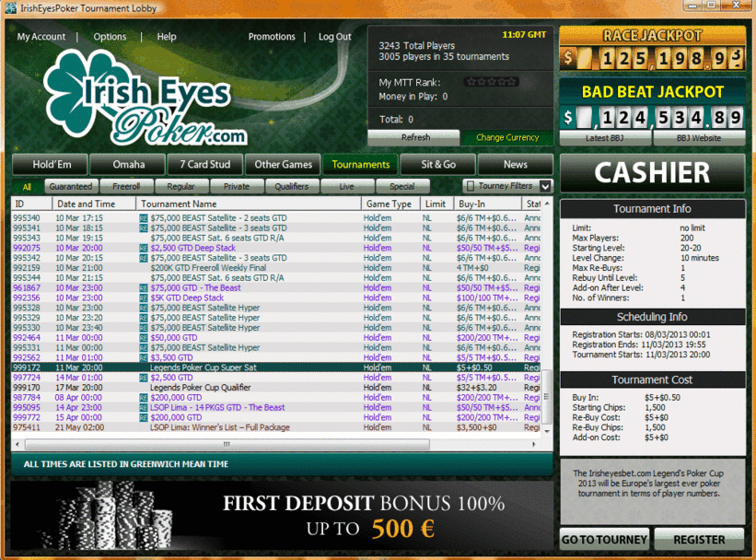Sort by the Buy-In column header
756x560 pixels.
487,204
